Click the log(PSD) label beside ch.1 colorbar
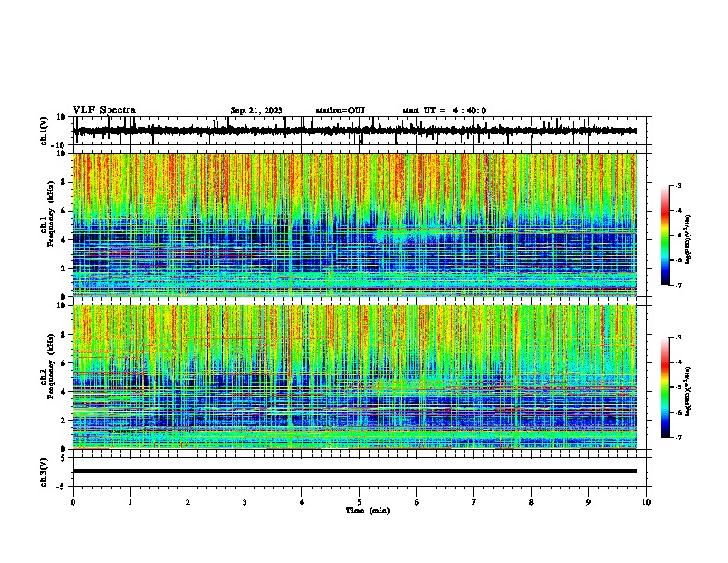The width and height of the screenshot is (728, 563). [x=688, y=239]
